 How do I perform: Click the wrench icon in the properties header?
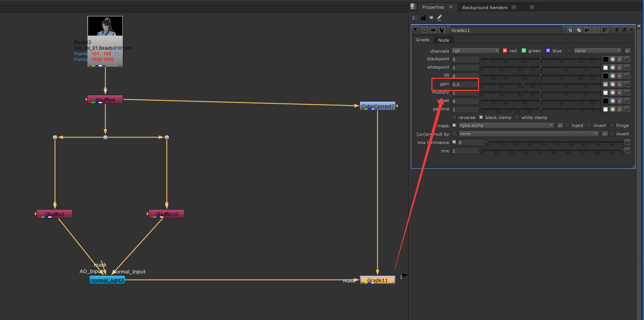pyautogui.click(x=442, y=30)
